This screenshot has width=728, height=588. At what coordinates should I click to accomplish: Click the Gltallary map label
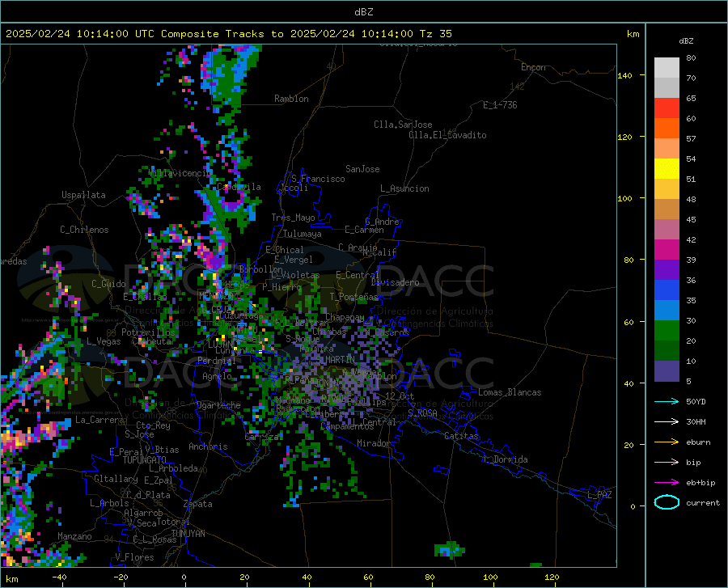point(116,479)
